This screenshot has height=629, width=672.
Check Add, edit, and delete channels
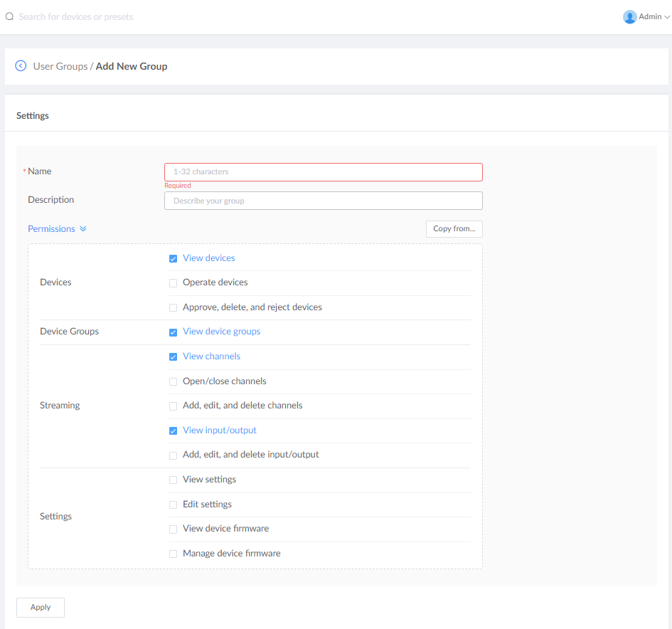(173, 406)
